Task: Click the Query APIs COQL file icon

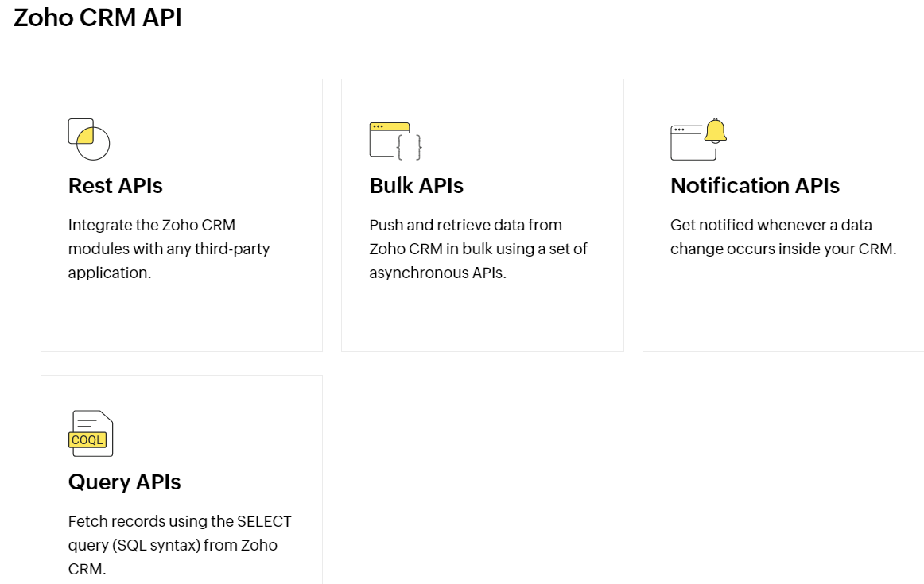Action: coord(91,433)
